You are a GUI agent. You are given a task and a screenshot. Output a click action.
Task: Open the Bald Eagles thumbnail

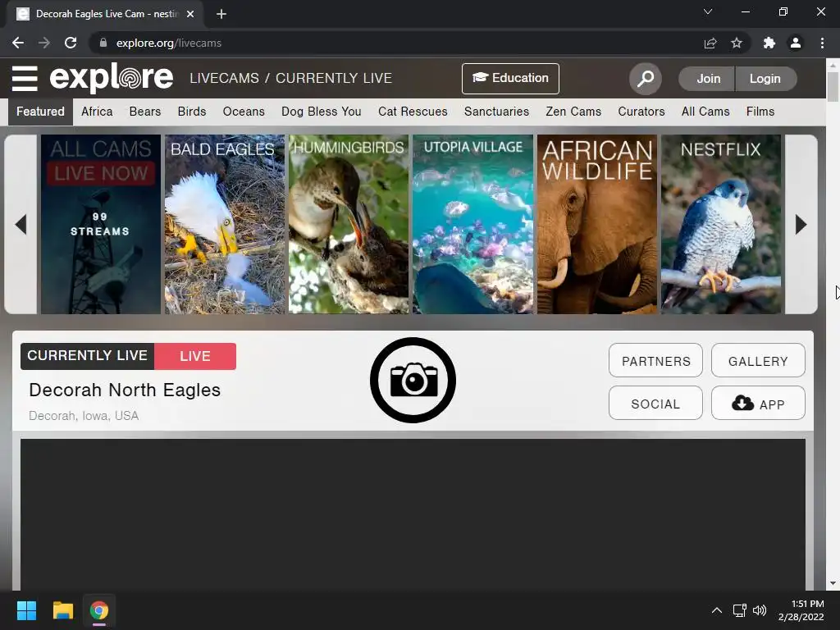coord(225,224)
